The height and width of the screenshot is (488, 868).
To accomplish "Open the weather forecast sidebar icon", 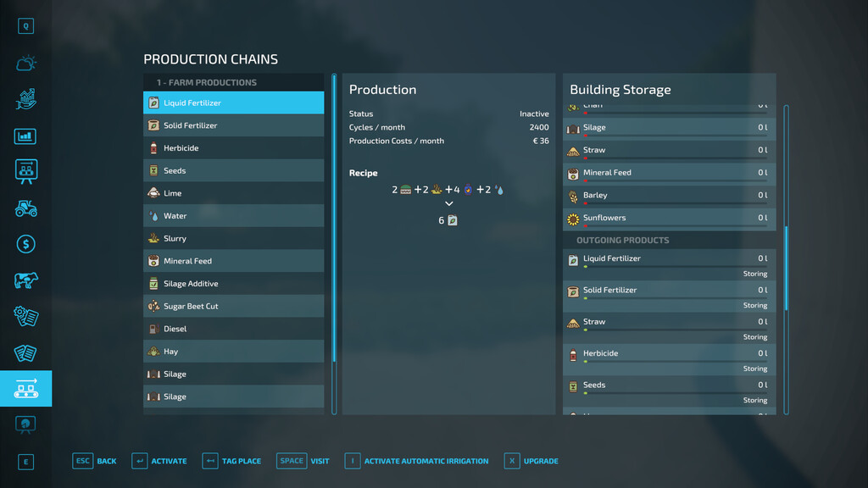I will [x=26, y=63].
